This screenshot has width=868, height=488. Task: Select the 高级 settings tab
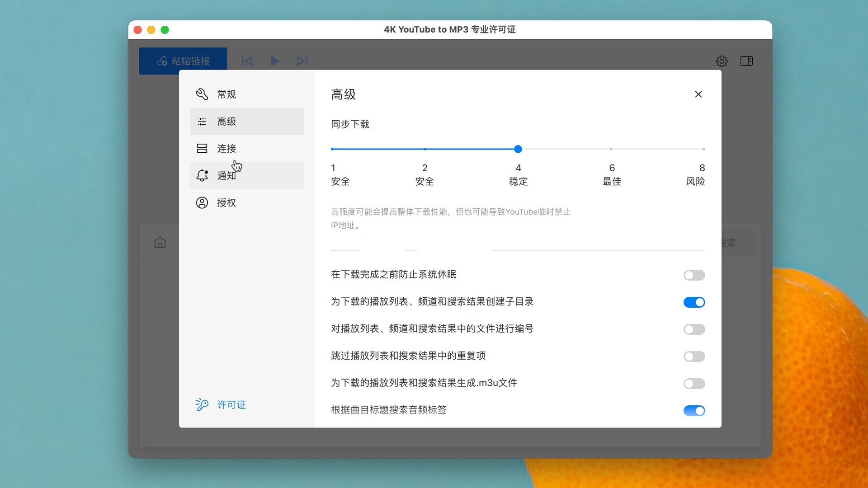tap(246, 121)
